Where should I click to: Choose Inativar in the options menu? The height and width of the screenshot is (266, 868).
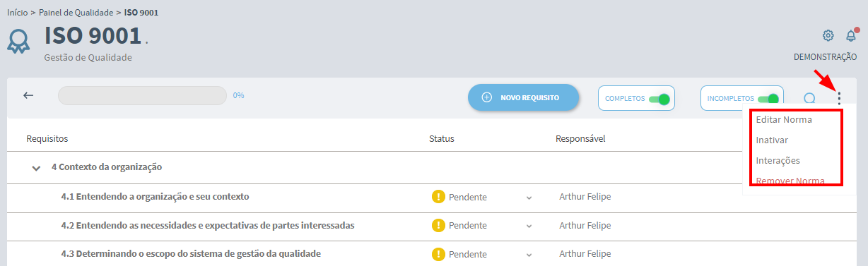click(772, 140)
